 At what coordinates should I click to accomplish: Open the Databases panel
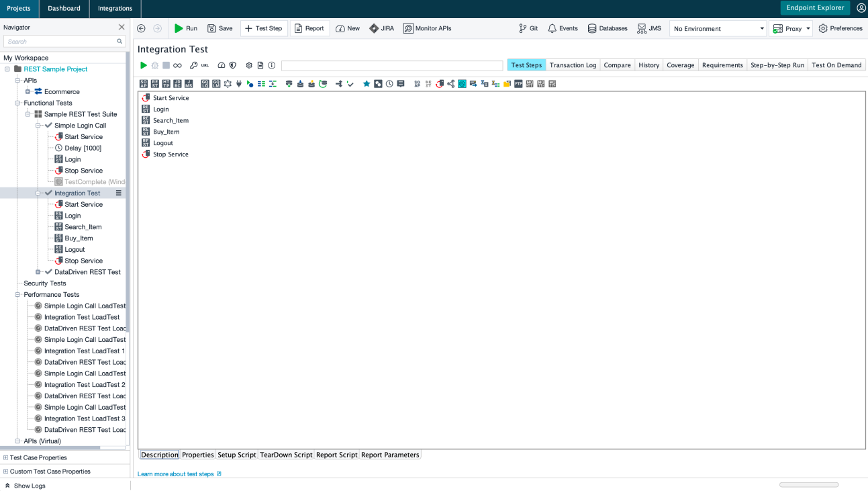[x=606, y=28]
